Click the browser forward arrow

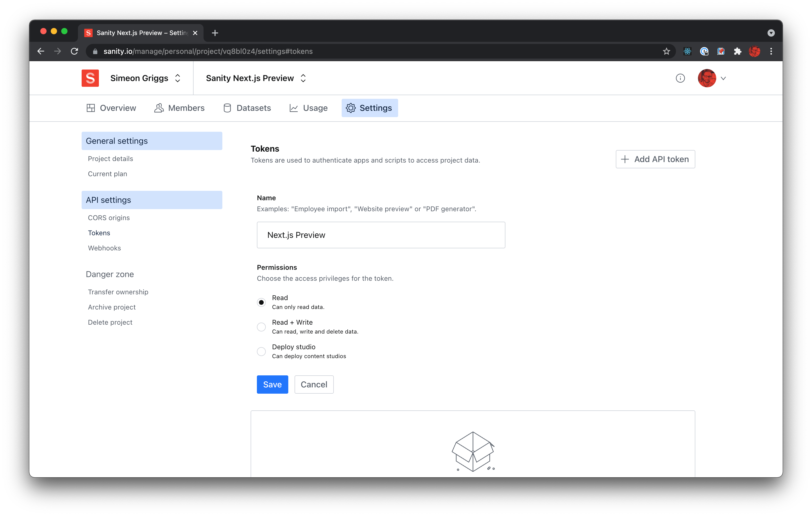coord(58,51)
